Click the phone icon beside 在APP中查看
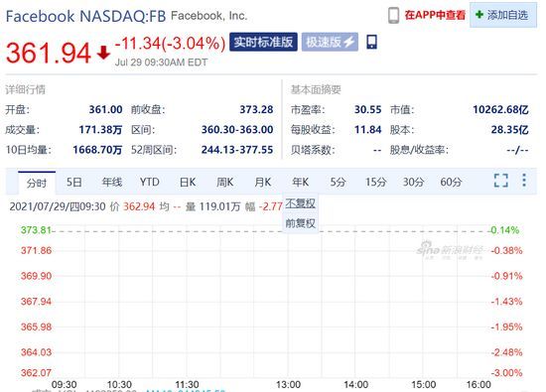This screenshot has width=546, height=392. click(393, 15)
